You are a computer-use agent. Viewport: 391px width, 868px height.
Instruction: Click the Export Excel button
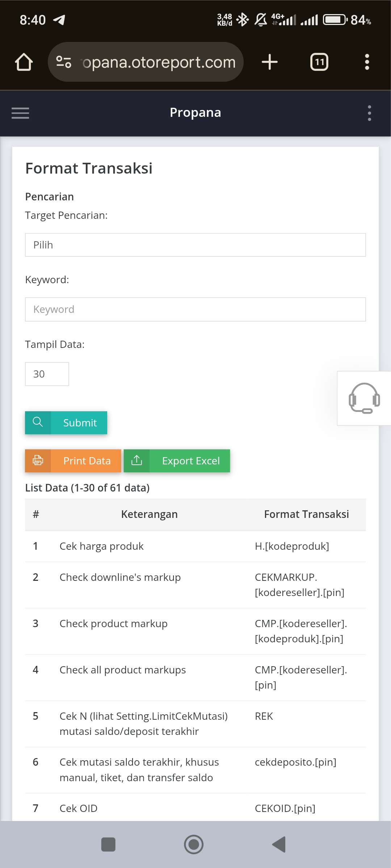pyautogui.click(x=177, y=461)
